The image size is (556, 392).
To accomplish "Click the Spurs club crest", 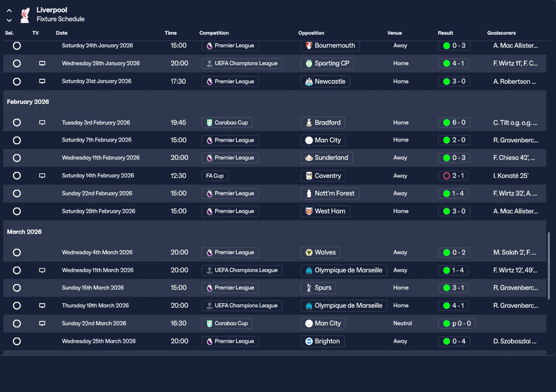I will pos(309,288).
